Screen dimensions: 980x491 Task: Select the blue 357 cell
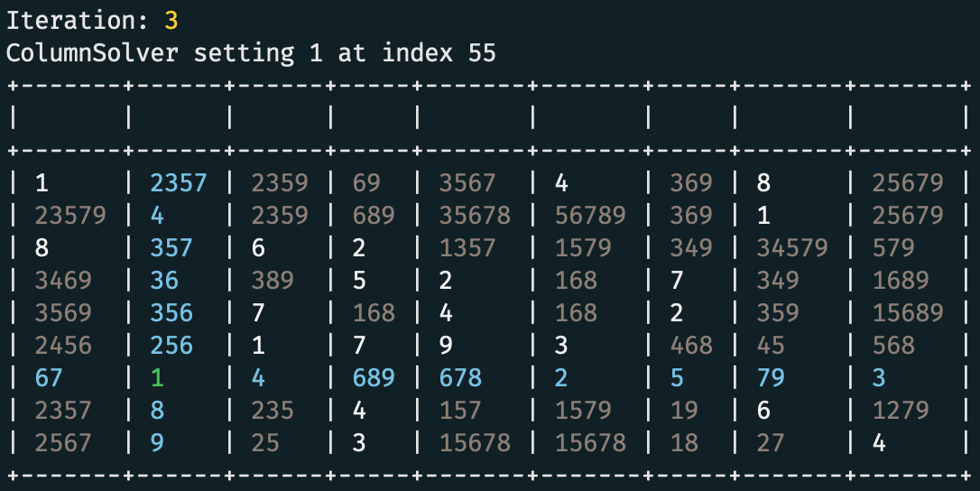[x=171, y=247]
